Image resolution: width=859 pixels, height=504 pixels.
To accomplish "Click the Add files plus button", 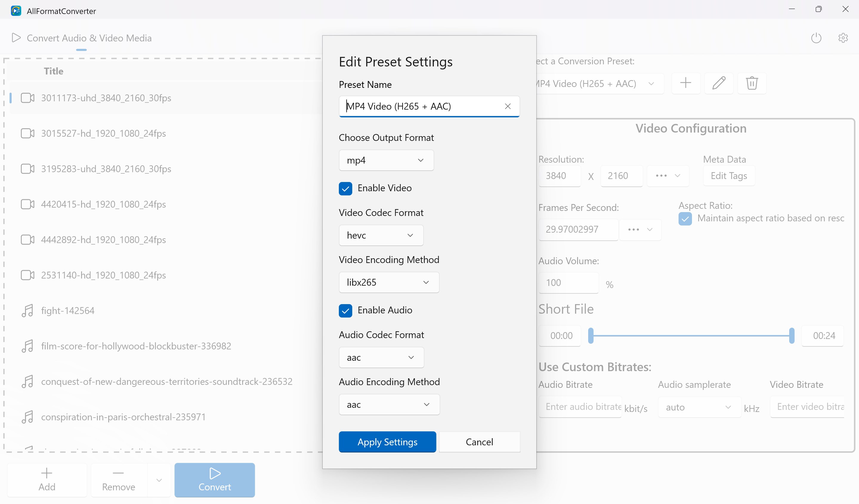I will (47, 480).
